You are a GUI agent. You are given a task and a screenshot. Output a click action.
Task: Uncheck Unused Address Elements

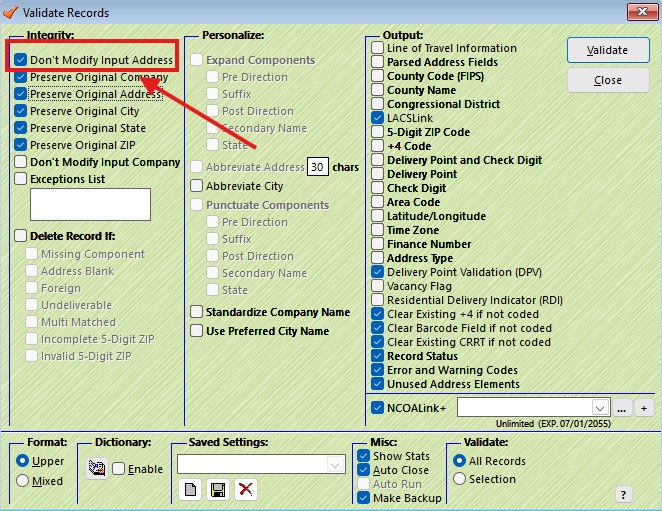(x=377, y=383)
